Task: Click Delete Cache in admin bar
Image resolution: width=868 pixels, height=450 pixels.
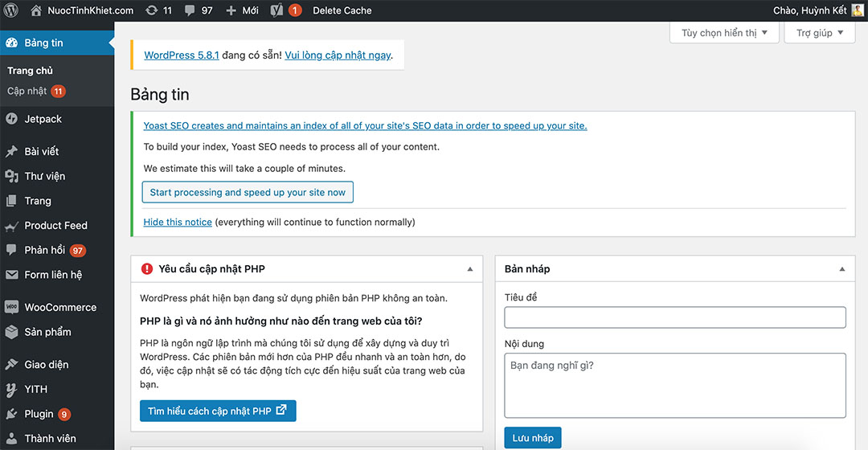Action: [x=342, y=10]
